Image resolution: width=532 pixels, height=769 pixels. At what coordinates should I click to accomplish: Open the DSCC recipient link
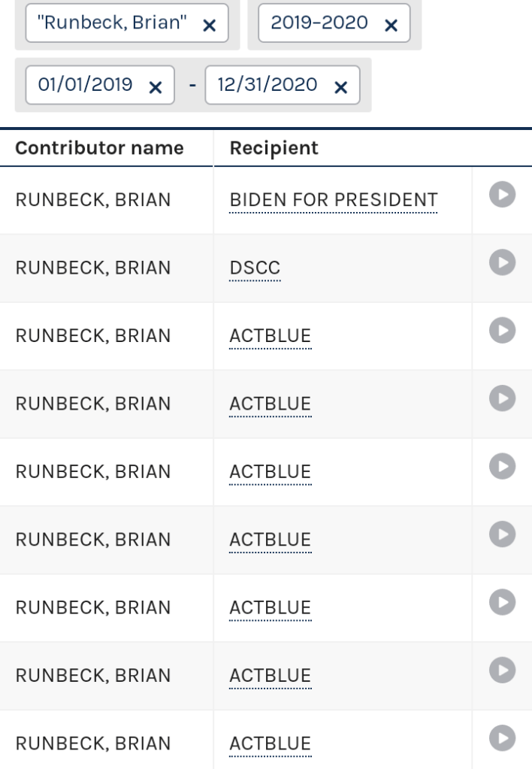(x=255, y=268)
